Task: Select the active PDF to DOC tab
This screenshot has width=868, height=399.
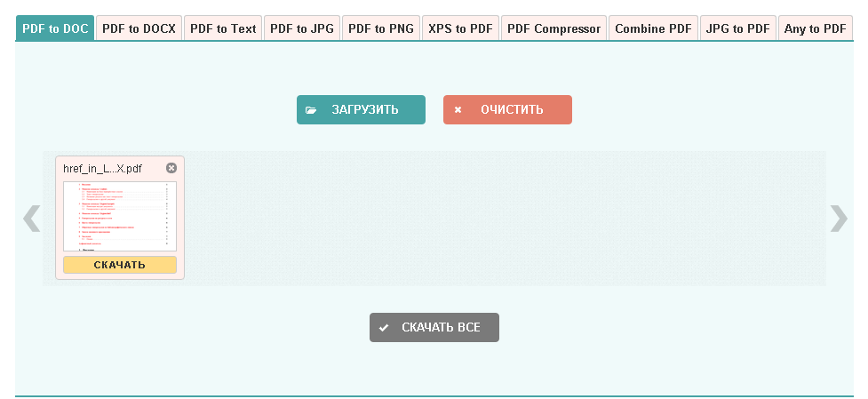Action: coord(55,28)
